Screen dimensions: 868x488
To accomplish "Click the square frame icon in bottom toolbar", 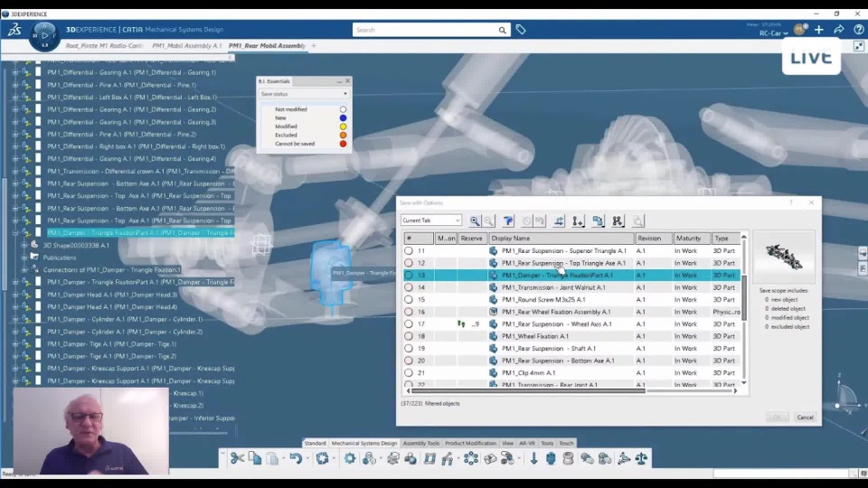I will pos(429,458).
